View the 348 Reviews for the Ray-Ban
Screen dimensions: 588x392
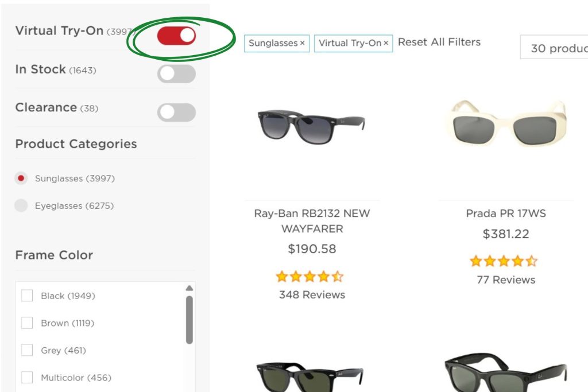[x=312, y=294]
